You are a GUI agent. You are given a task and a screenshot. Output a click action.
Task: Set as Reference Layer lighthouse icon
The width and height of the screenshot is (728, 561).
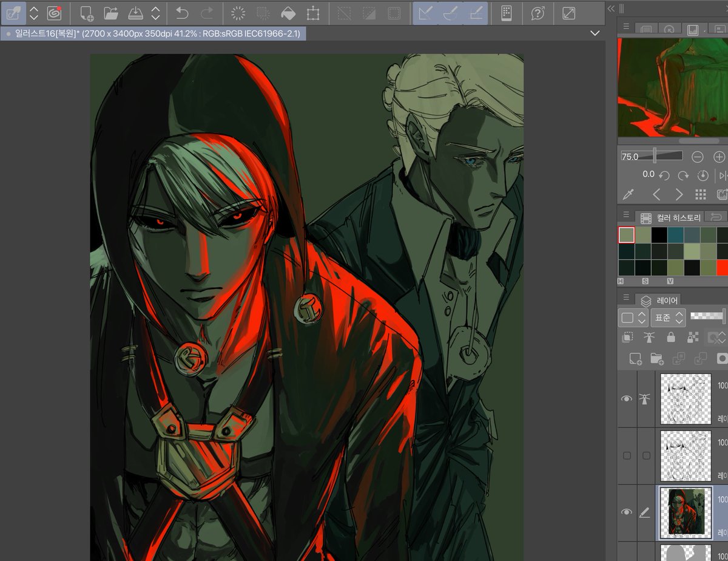tap(649, 337)
